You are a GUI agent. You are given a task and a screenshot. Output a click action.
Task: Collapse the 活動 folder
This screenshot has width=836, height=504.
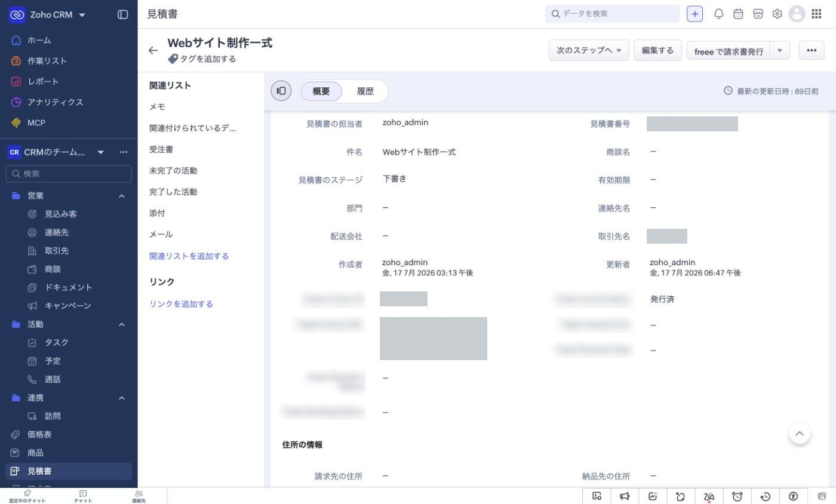point(121,324)
